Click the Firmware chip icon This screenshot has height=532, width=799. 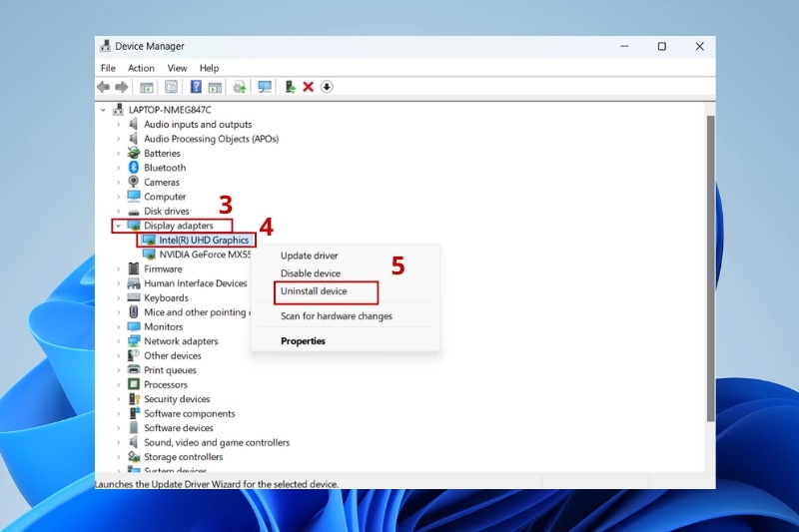click(x=134, y=268)
